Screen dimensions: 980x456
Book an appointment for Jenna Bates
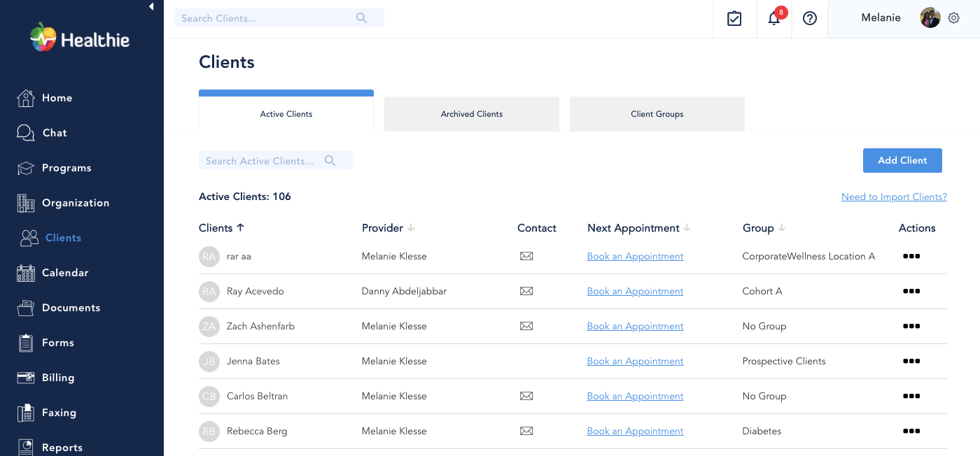[635, 361]
